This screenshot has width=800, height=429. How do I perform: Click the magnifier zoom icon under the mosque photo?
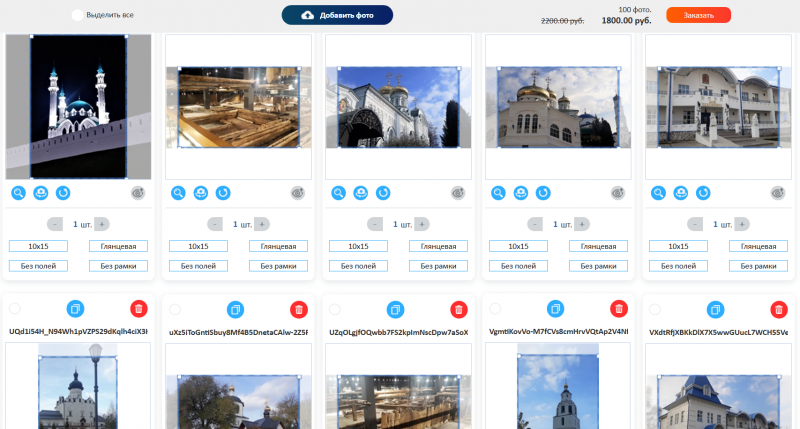point(19,193)
